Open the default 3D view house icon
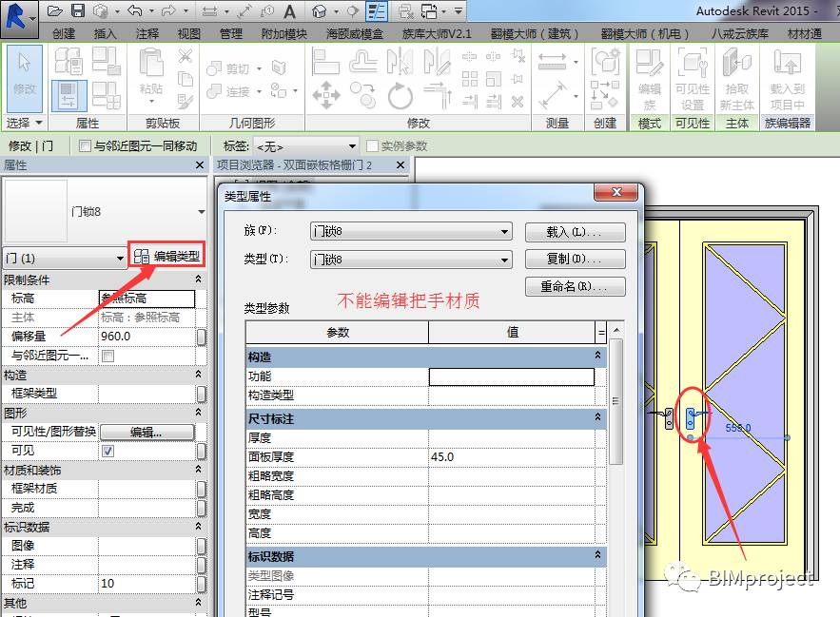This screenshot has width=840, height=617. tap(320, 11)
